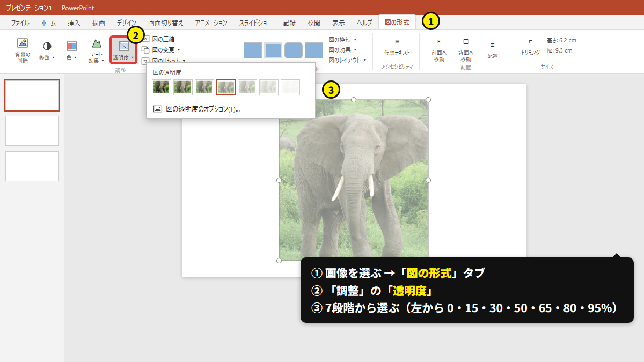Open the 修整 corrections tool
Image resolution: width=644 pixels, height=362 pixels.
47,51
